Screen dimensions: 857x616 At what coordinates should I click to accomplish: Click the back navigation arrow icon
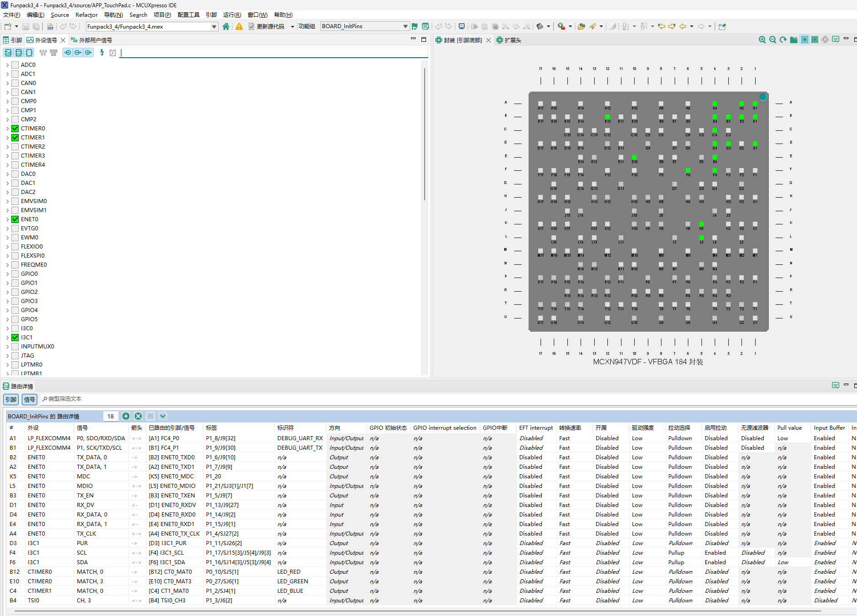tap(683, 26)
